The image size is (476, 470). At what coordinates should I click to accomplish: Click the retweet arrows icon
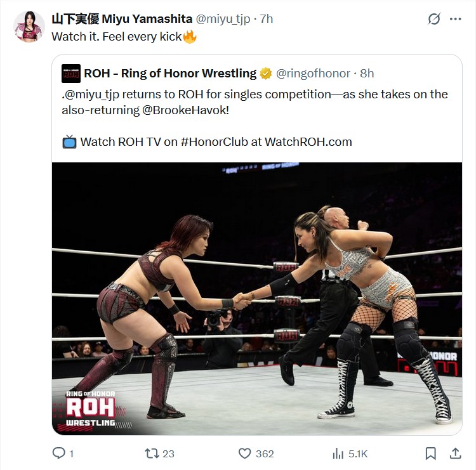coord(152,454)
